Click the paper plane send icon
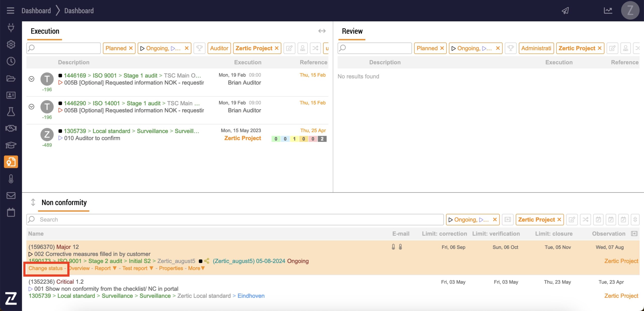 (565, 11)
